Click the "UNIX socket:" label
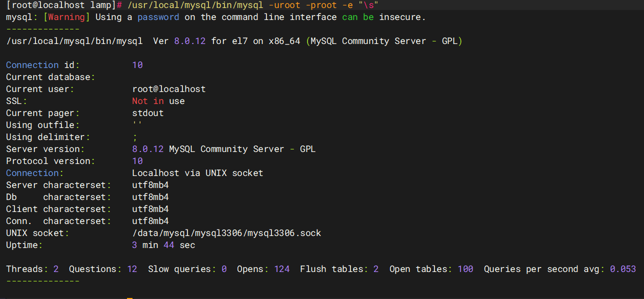Image resolution: width=644 pixels, height=299 pixels. 37,233
